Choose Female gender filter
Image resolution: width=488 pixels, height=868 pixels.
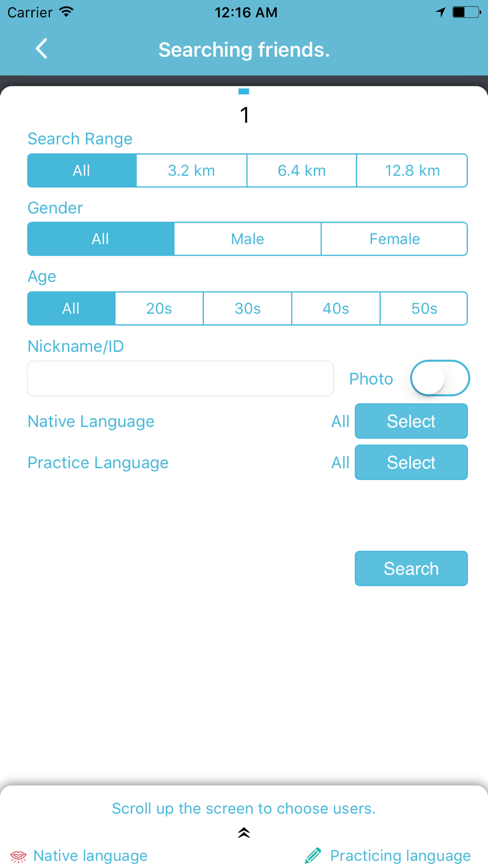point(394,239)
